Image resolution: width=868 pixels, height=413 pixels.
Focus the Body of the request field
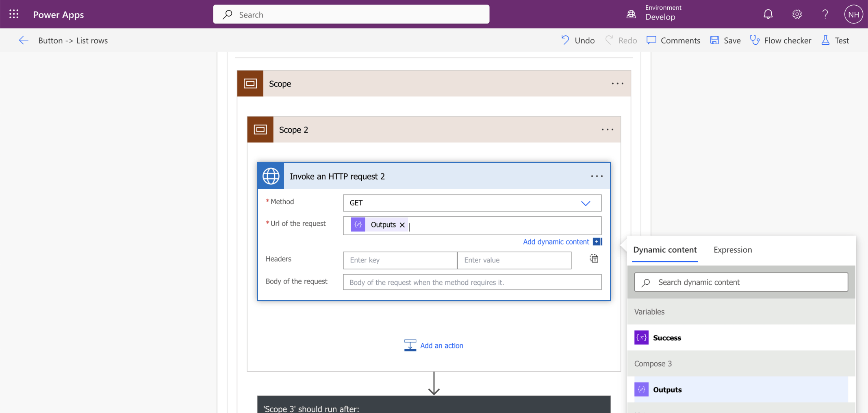(x=472, y=282)
